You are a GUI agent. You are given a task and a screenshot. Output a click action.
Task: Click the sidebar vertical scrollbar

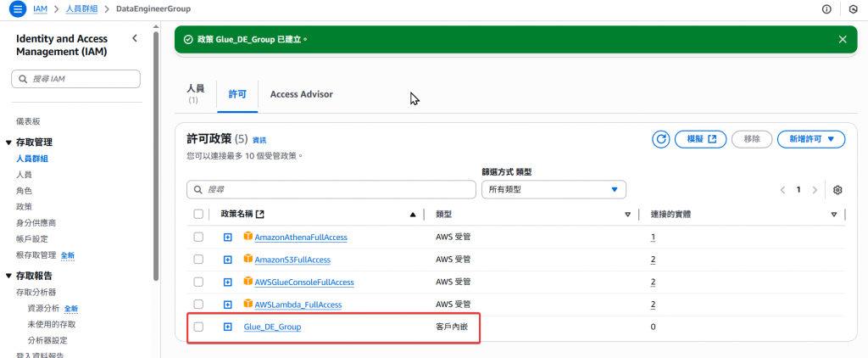click(156, 155)
